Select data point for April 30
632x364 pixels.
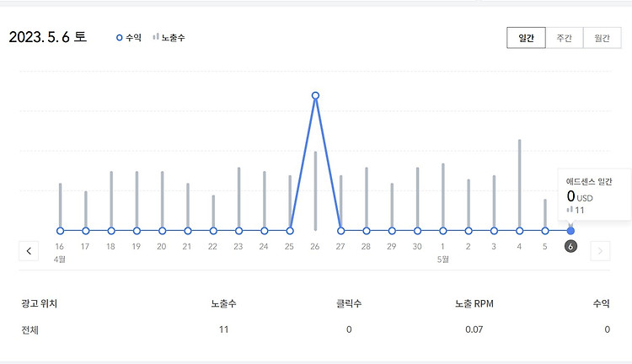(x=418, y=231)
